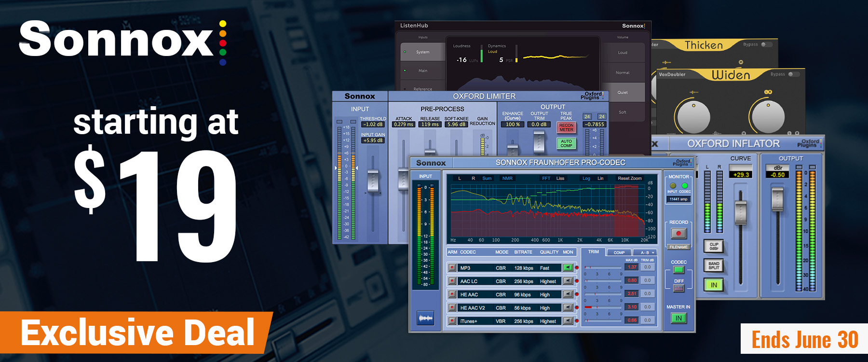
Task: Toggle BAND SPLIT in Oxford Inflator
Action: click(714, 266)
